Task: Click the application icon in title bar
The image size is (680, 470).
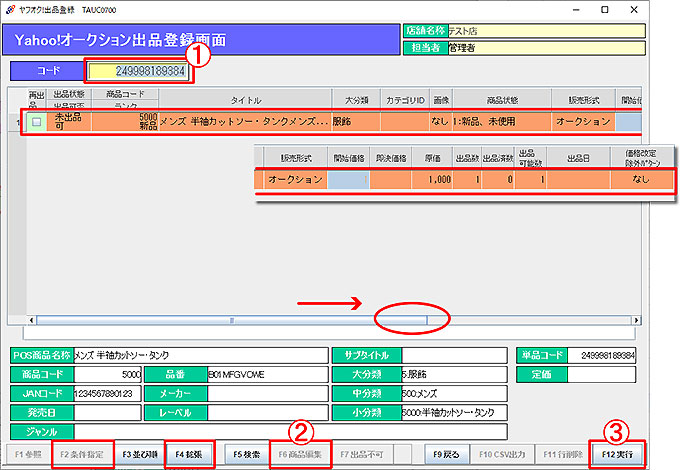Action: [x=10, y=9]
